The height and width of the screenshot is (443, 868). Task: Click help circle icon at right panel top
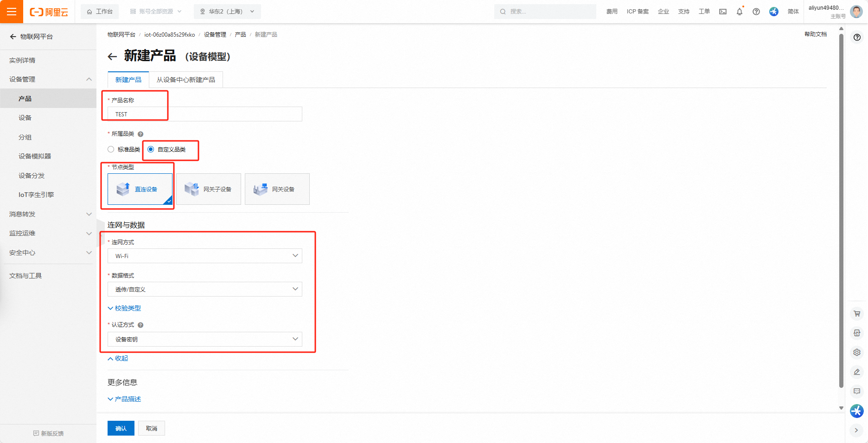click(857, 38)
